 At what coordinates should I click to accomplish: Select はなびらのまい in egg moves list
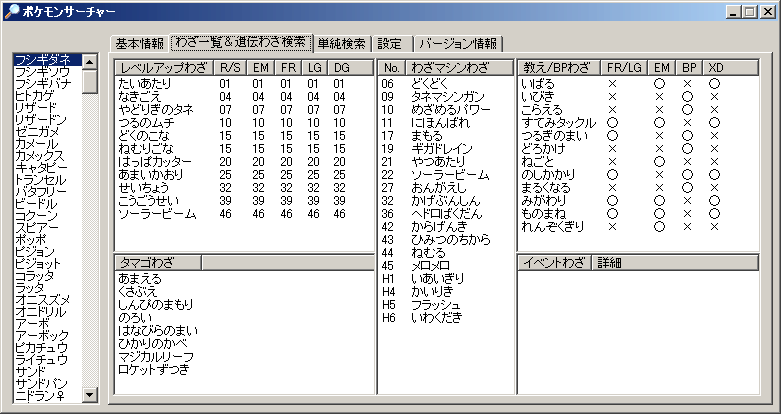(x=158, y=330)
